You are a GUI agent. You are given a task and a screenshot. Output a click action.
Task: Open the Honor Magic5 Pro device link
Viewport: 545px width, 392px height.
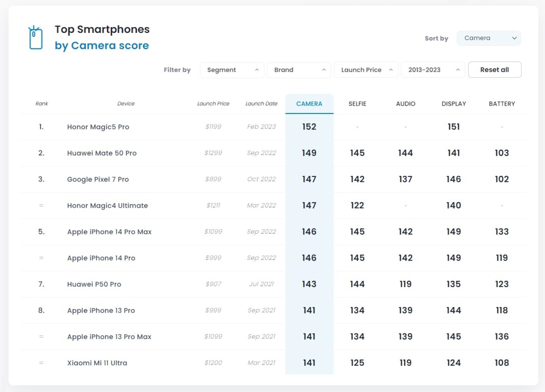[98, 127]
